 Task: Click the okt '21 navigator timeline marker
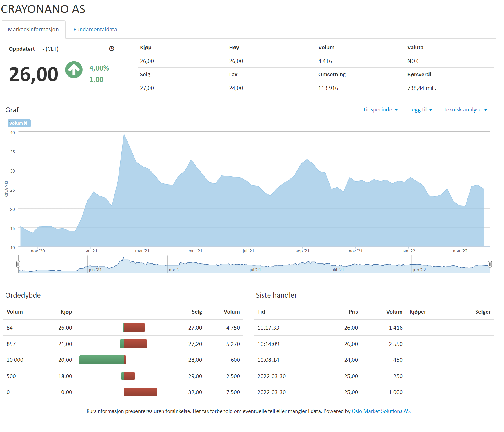point(337,270)
